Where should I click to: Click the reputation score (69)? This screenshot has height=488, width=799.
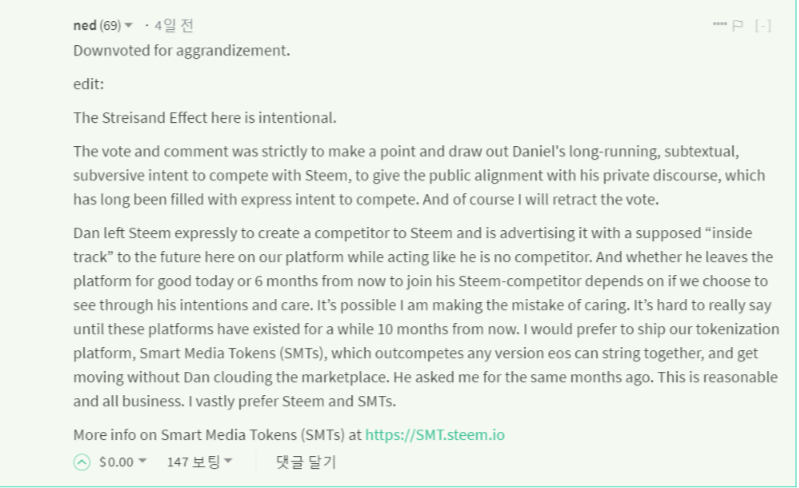click(110, 25)
